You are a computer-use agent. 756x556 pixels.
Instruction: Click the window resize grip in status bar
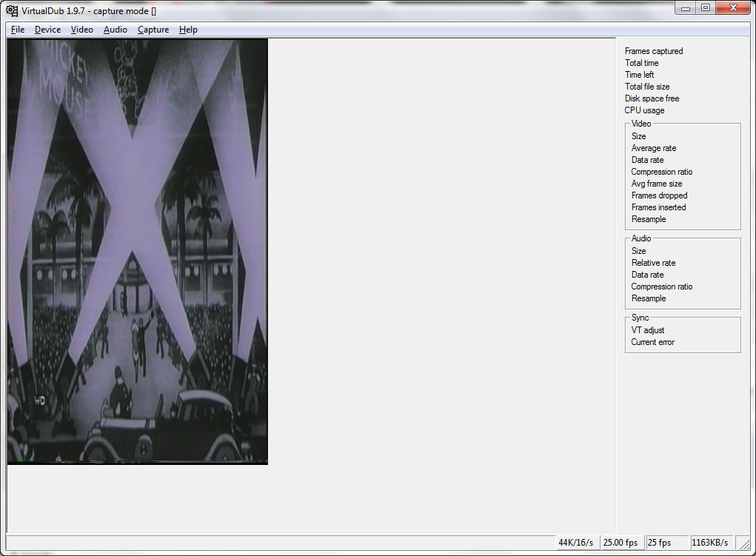744,543
